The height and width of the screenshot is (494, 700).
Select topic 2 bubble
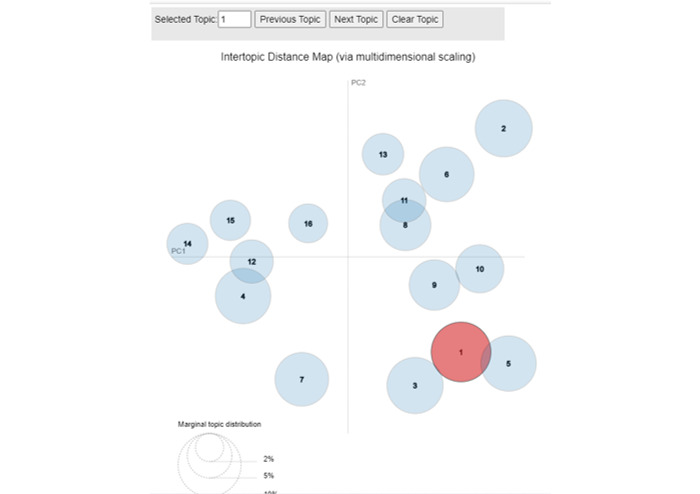pyautogui.click(x=504, y=129)
